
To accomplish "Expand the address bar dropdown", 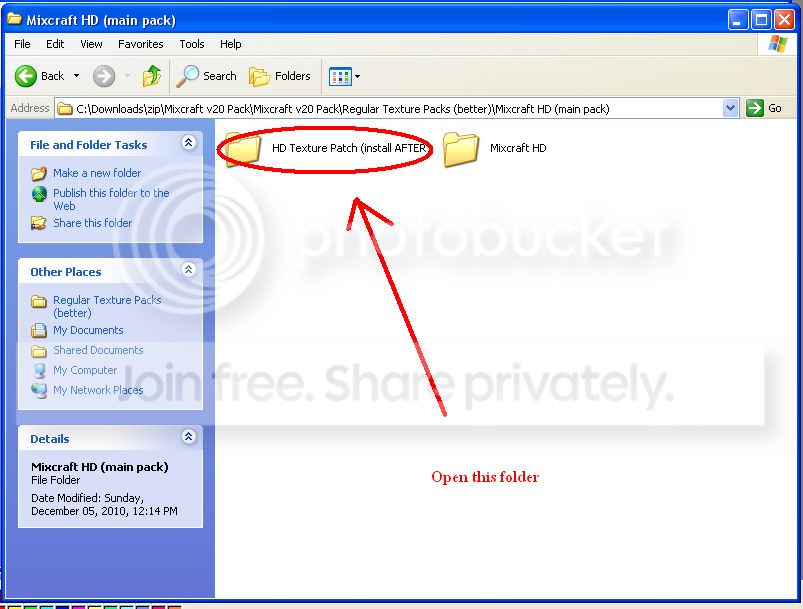I will [x=730, y=108].
